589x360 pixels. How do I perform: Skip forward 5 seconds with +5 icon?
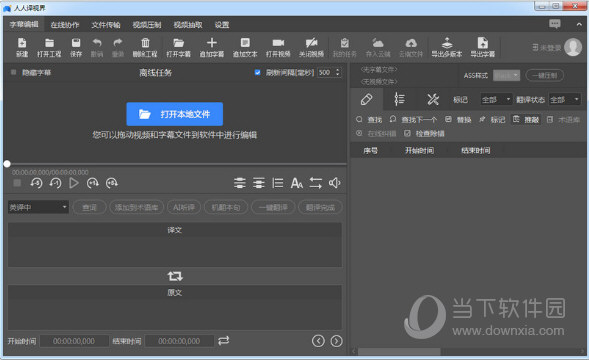click(112, 183)
